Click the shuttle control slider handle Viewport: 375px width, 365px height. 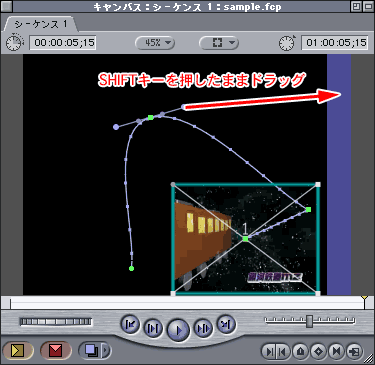click(310, 321)
